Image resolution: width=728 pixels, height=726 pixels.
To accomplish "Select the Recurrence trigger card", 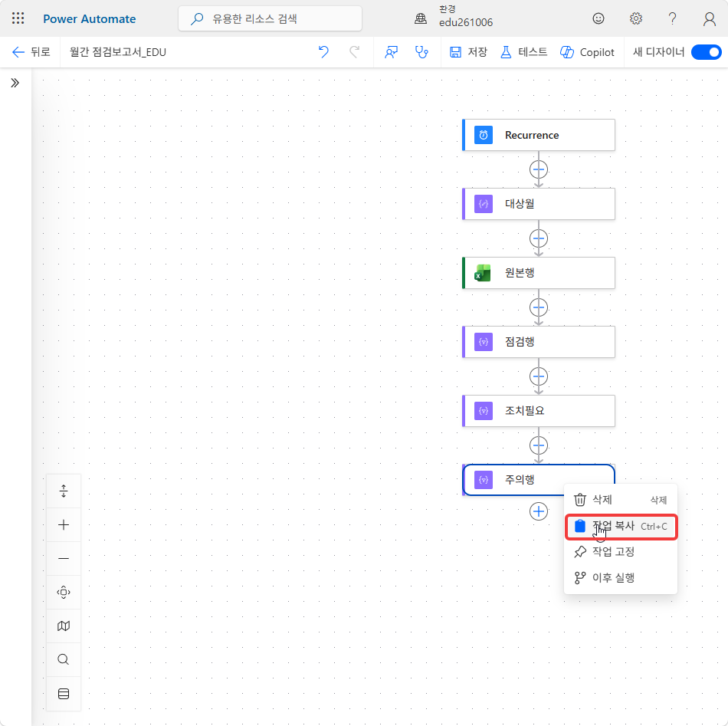I will pos(539,135).
